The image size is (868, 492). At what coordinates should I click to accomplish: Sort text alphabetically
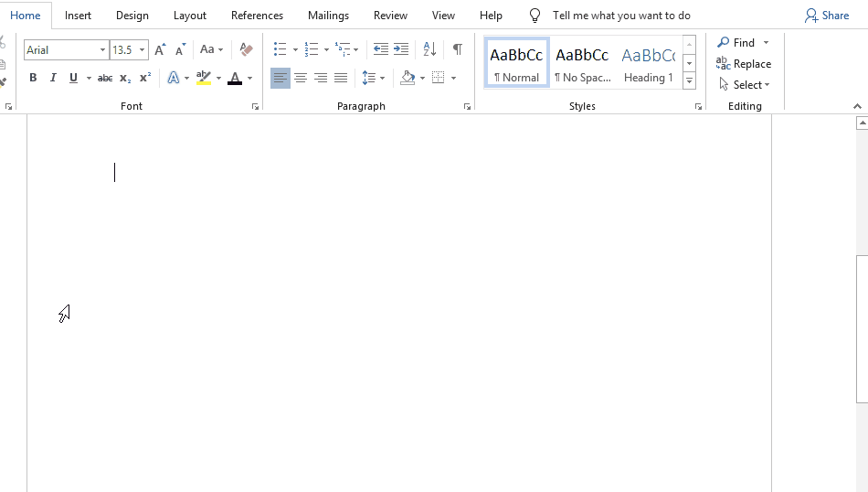[x=429, y=49]
